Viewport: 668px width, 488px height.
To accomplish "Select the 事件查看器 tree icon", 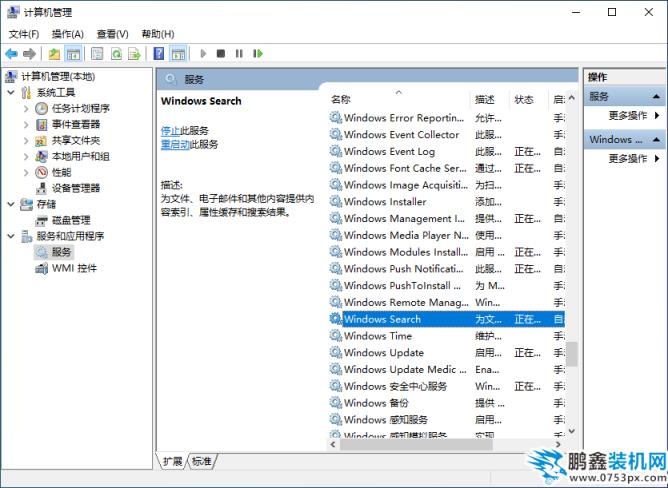I will tap(41, 124).
